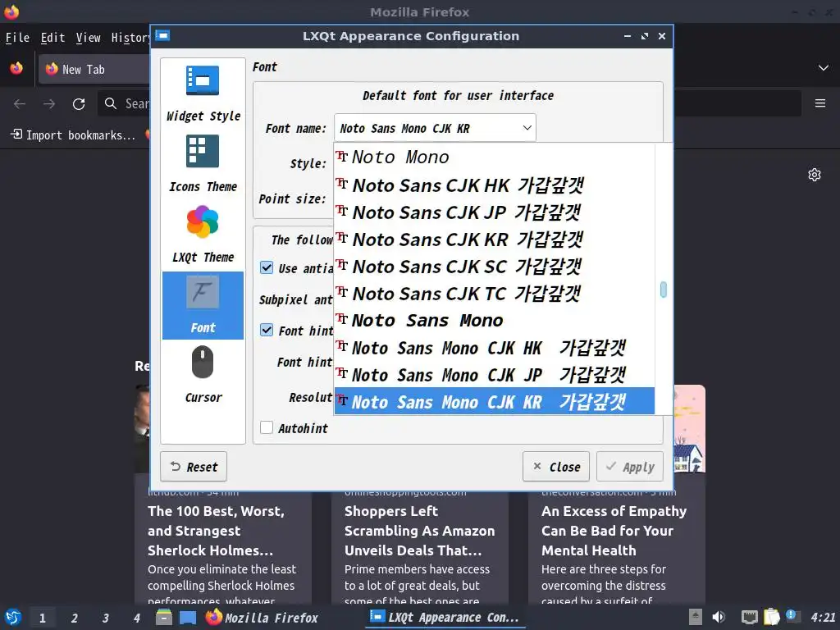Toggle the Use antialias fonts checkbox
The height and width of the screenshot is (630, 840).
click(x=267, y=267)
